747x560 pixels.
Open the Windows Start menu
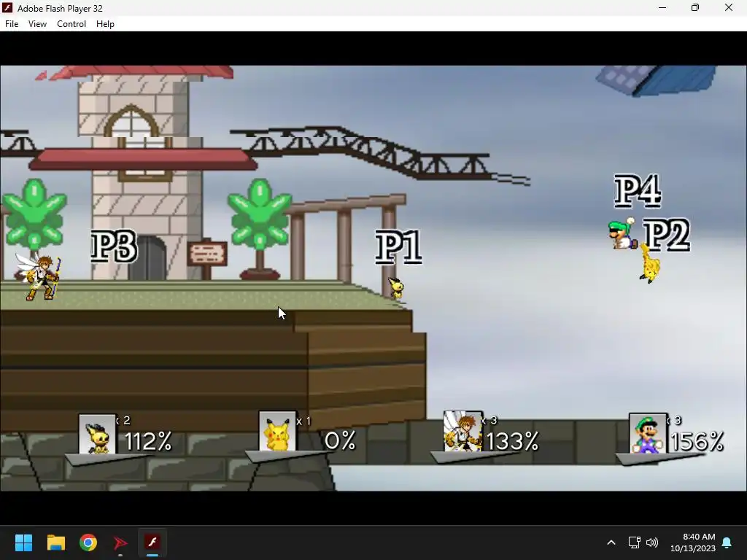23,542
